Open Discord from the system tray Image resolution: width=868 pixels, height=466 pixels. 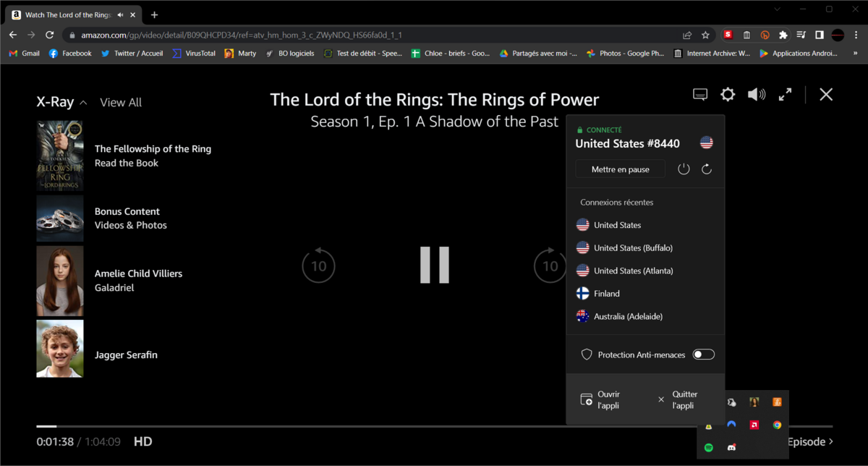coord(732,448)
